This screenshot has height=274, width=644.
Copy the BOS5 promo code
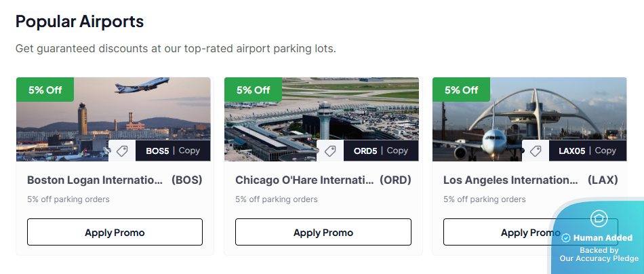(189, 151)
